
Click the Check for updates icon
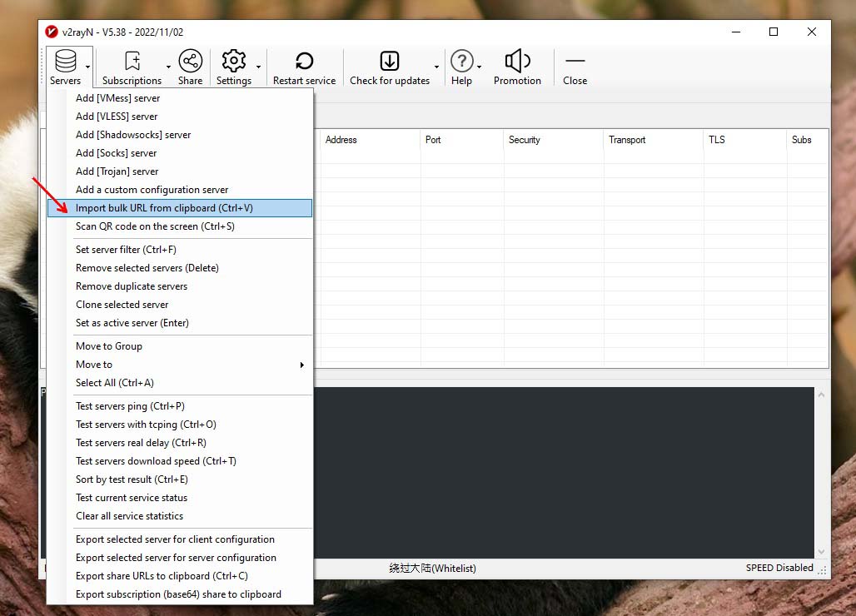pyautogui.click(x=389, y=62)
